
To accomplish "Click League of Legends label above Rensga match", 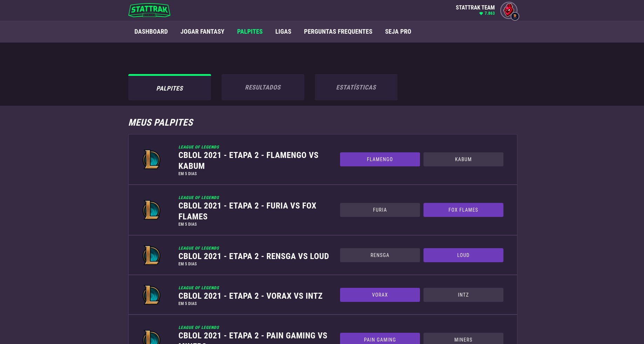I will (199, 248).
